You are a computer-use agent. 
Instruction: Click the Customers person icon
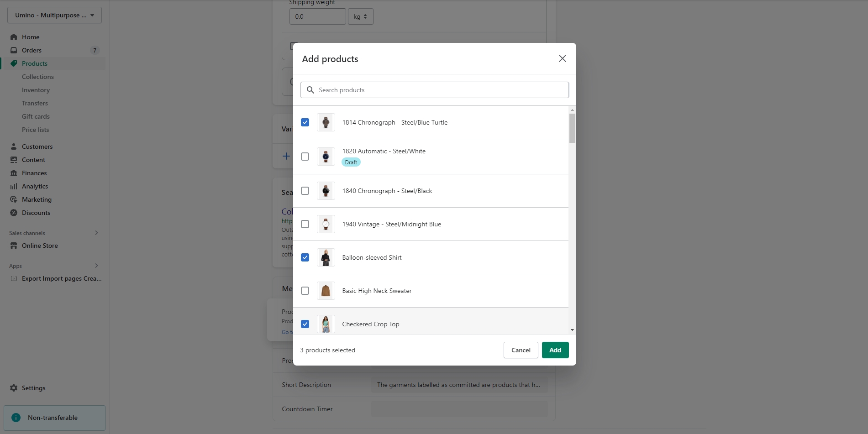pos(14,146)
